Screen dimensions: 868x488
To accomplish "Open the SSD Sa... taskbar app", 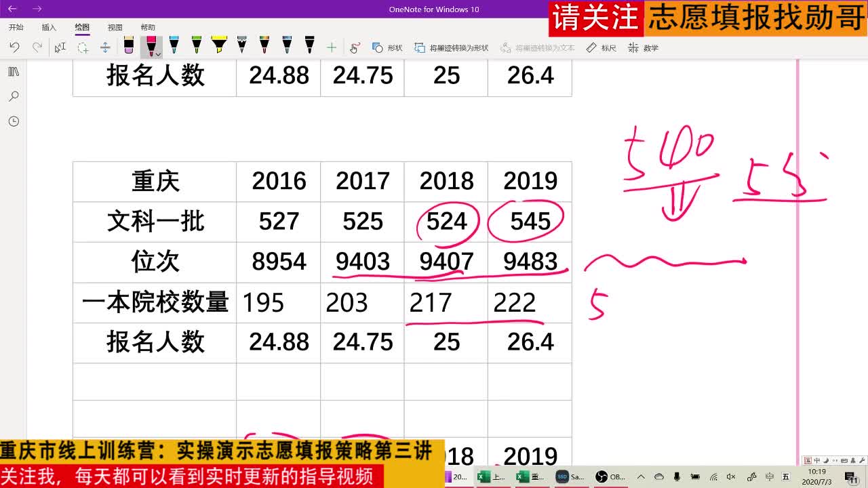I will pos(570,476).
